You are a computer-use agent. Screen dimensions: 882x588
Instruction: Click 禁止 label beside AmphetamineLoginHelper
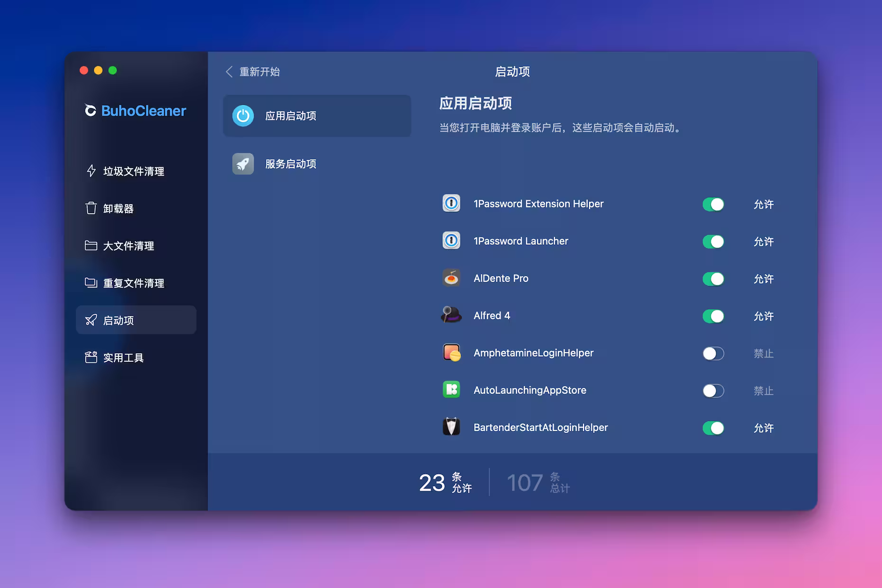(x=763, y=353)
